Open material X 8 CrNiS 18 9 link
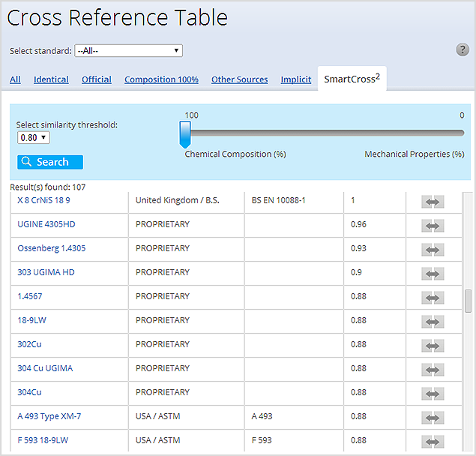Viewport: 476px width, 456px height. point(43,200)
